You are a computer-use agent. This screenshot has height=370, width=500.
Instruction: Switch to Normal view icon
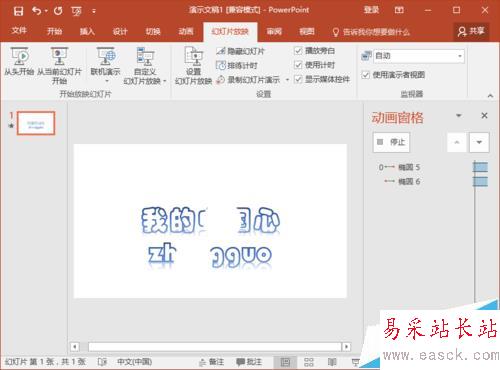[285, 362]
